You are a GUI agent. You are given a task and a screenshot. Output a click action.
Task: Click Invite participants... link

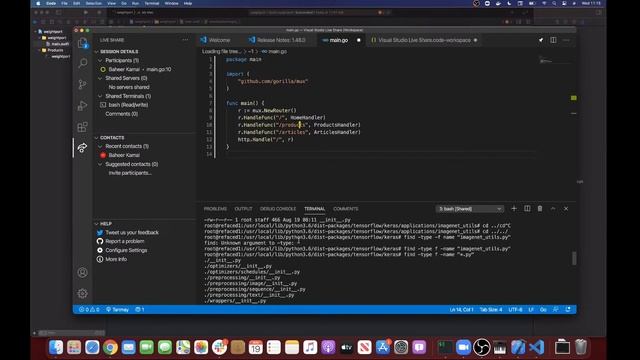pos(130,173)
